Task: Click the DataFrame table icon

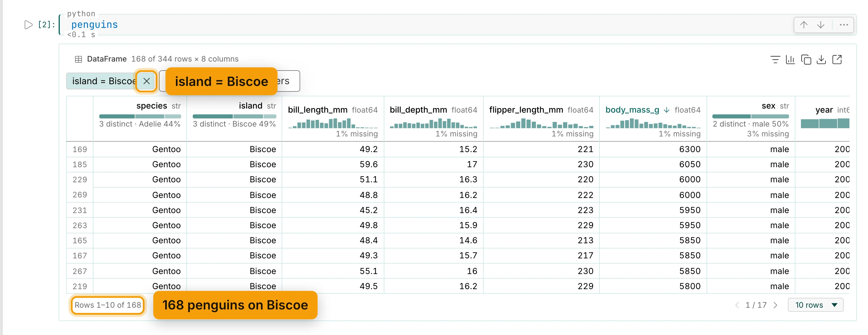Action: 78,59
